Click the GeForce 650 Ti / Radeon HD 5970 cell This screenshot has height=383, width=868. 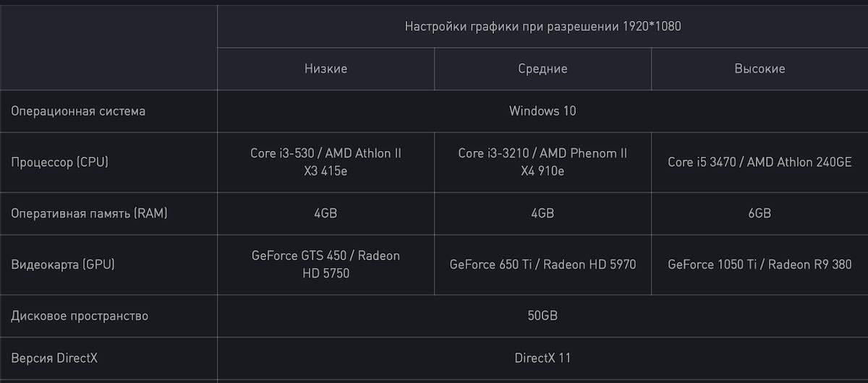(x=542, y=264)
